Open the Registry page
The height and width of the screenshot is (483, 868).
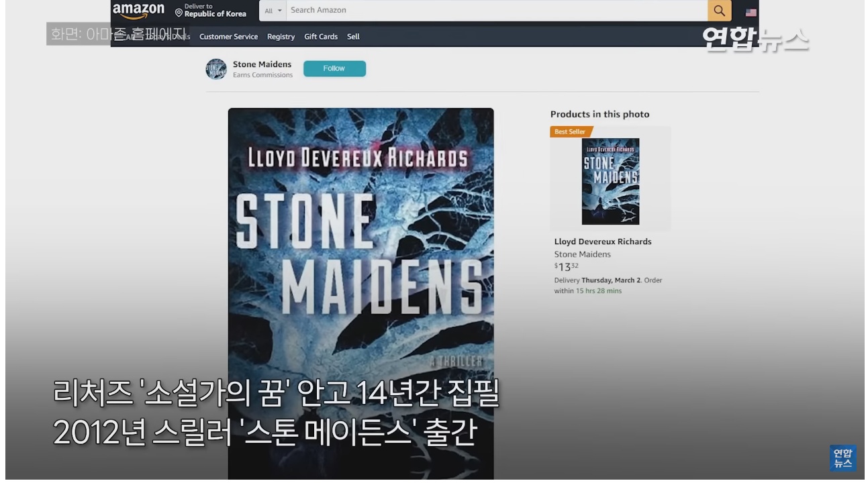coord(281,36)
